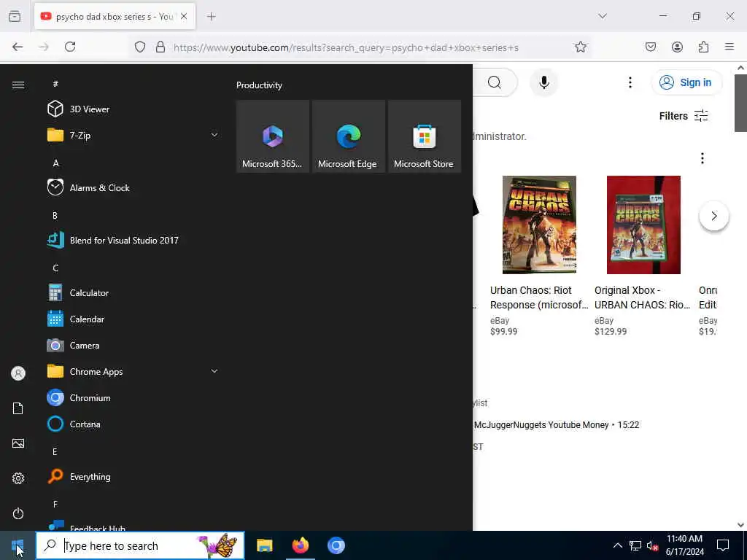Click the YouTube Sign in button
Viewport: 747px width, 560px height.
[686, 82]
